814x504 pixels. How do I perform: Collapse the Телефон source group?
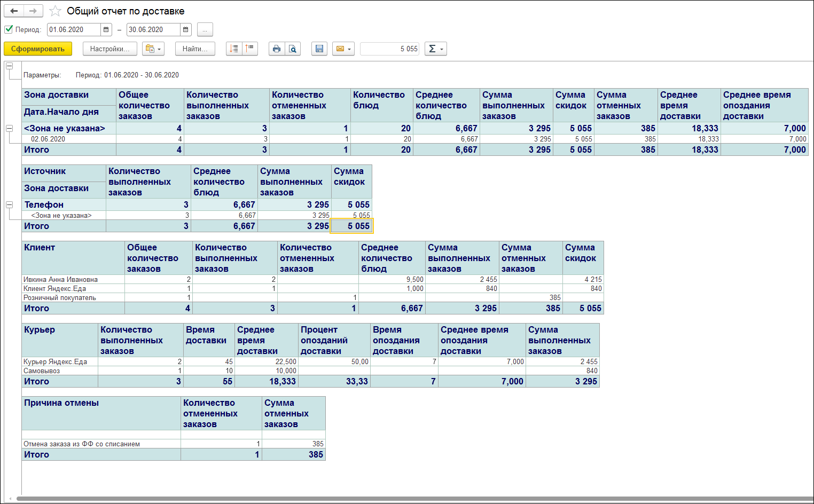[x=9, y=204]
